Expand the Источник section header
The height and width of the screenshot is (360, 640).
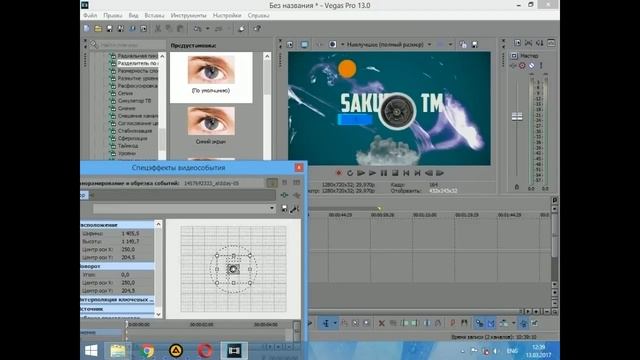pos(117,309)
